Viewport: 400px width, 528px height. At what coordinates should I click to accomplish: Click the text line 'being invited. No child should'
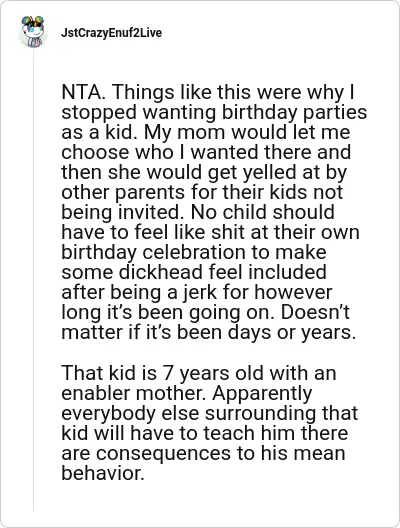point(198,212)
